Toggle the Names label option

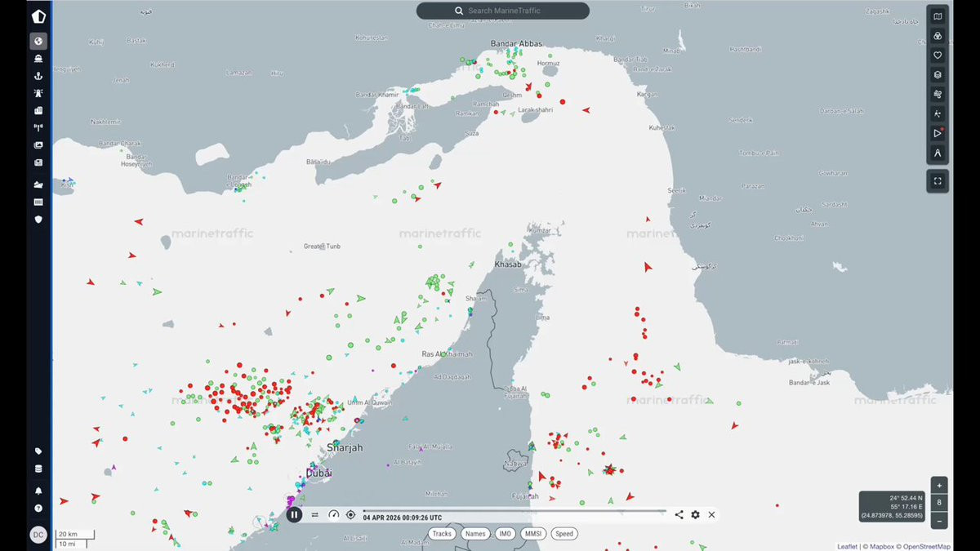[x=475, y=534]
